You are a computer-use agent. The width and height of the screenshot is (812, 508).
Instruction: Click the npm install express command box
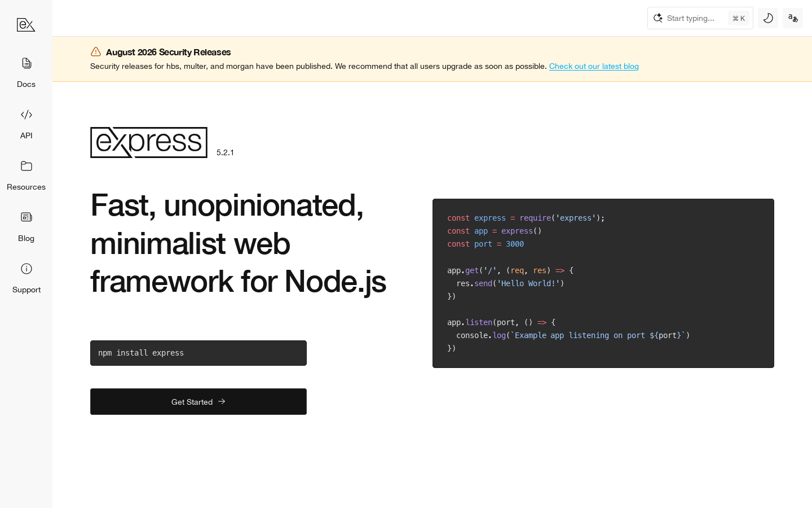coord(198,353)
